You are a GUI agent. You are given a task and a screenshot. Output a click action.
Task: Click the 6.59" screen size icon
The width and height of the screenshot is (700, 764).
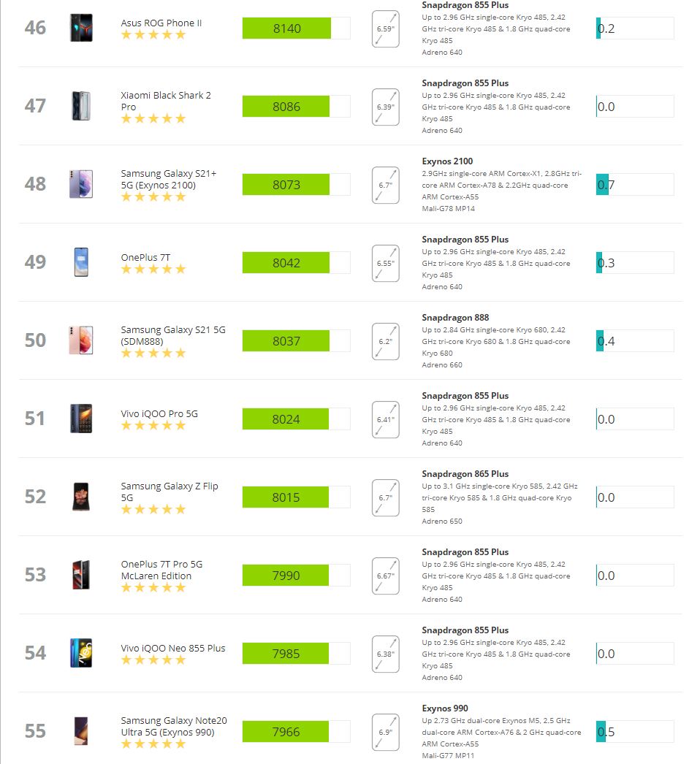(386, 28)
